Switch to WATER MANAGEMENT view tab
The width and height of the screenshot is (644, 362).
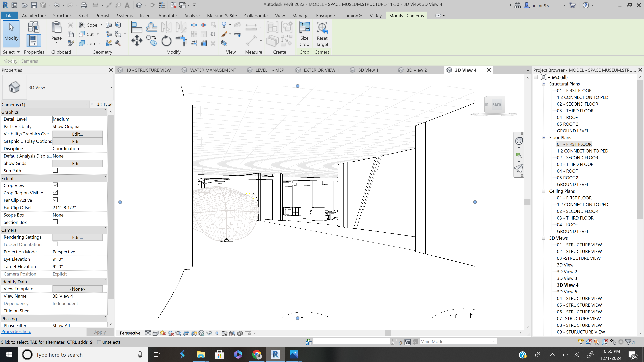pos(213,70)
